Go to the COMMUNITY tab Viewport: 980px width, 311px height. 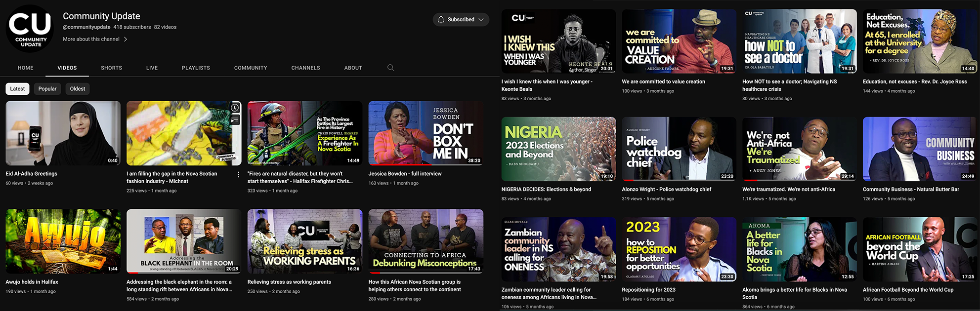click(251, 68)
